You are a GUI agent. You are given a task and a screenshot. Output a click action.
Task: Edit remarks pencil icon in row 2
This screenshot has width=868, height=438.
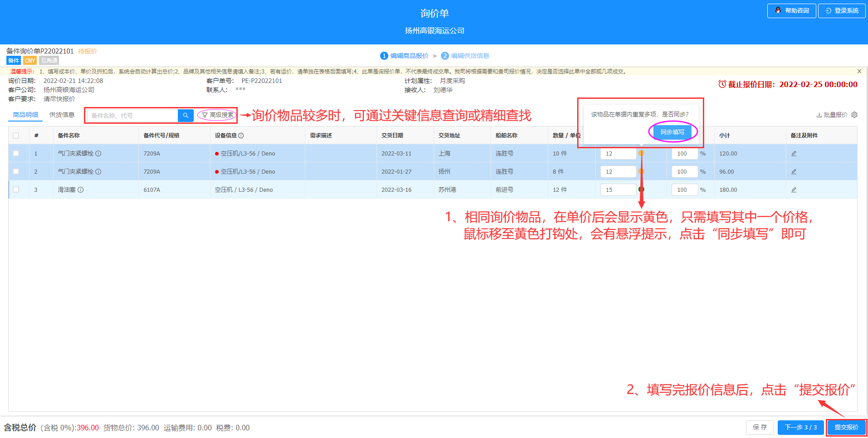pos(794,172)
